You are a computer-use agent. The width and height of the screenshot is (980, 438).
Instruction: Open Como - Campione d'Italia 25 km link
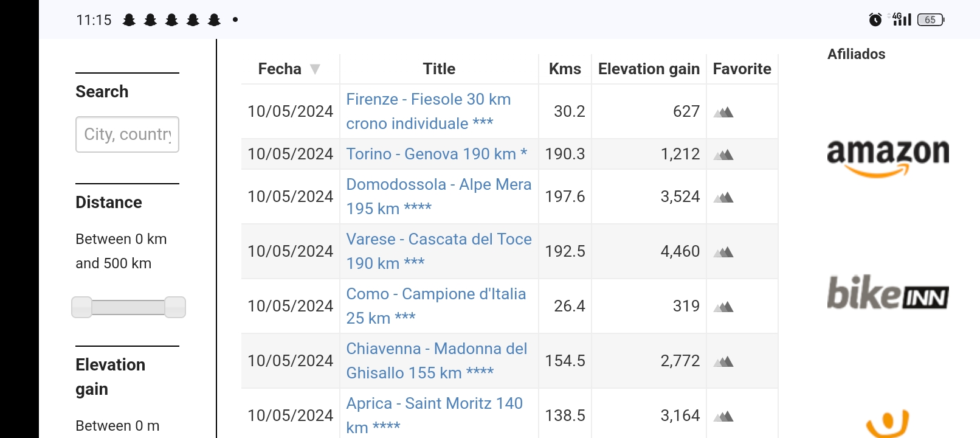tap(436, 306)
